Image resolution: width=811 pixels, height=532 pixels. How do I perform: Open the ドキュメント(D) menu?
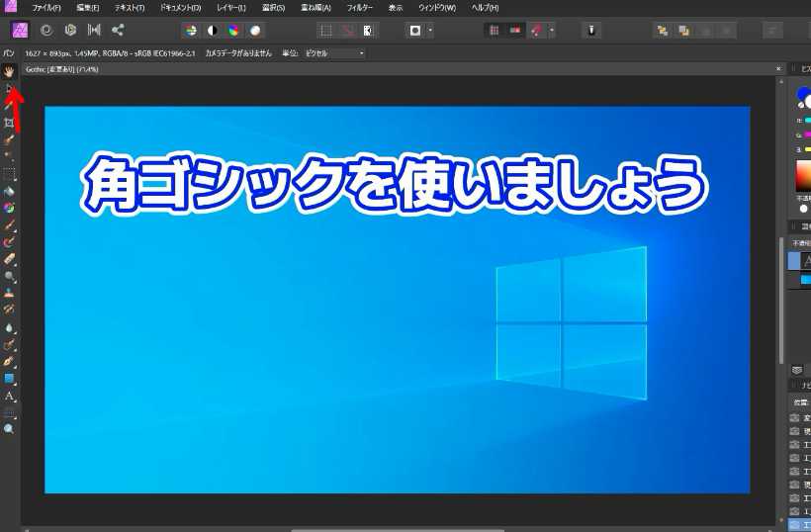pyautogui.click(x=180, y=8)
